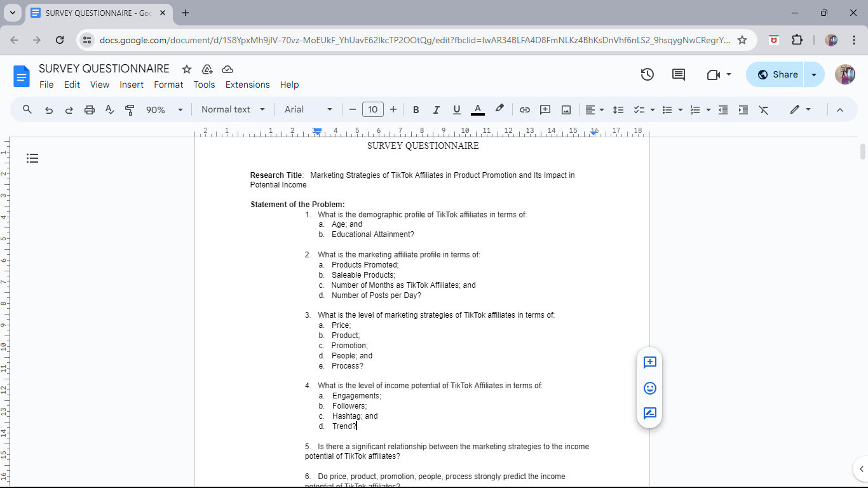
Task: Open the File menu
Action: click(46, 85)
